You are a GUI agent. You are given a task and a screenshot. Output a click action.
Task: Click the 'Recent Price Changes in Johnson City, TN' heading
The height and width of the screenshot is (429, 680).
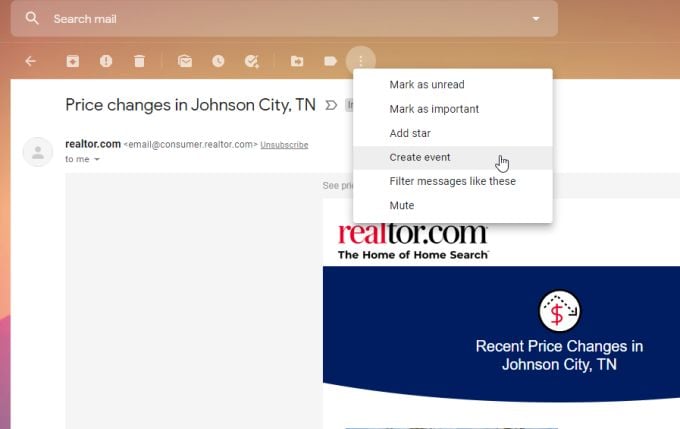pyautogui.click(x=559, y=355)
